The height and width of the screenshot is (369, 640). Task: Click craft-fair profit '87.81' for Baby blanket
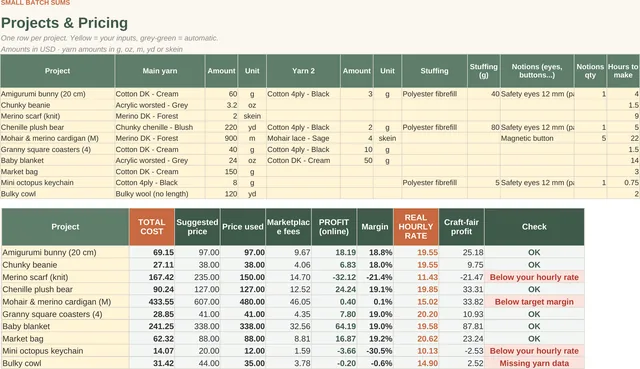pos(462,327)
